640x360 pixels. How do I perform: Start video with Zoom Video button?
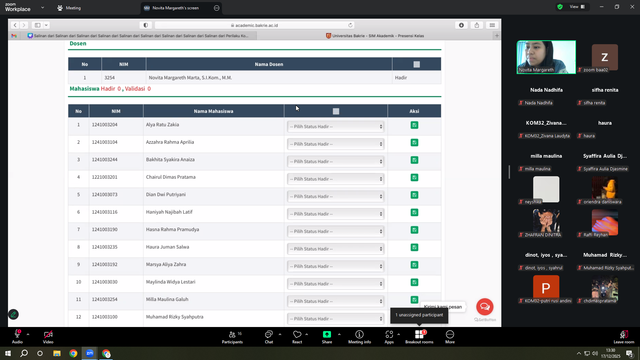[x=48, y=337]
